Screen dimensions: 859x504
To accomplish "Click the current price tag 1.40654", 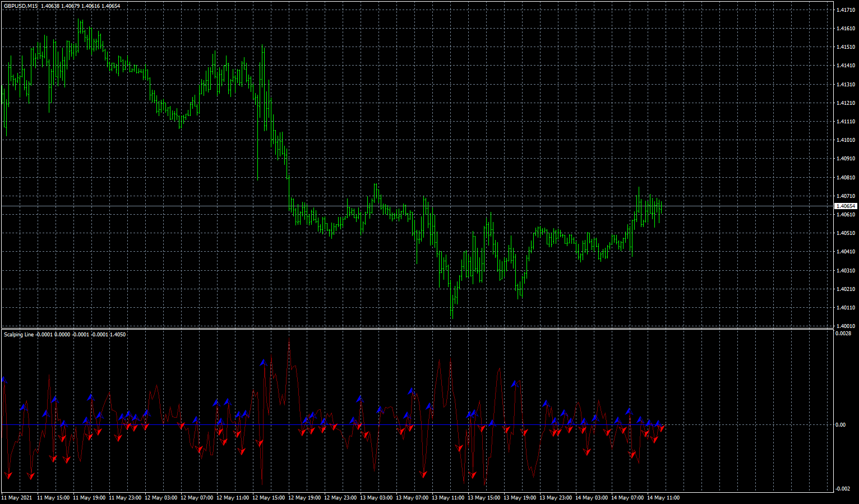I will (846, 206).
